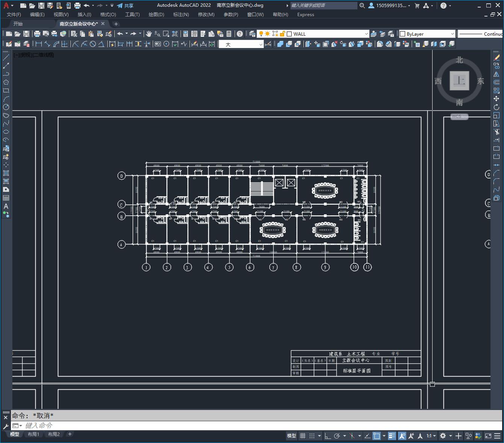Toggle Snap mode dots in status bar

(x=312, y=436)
